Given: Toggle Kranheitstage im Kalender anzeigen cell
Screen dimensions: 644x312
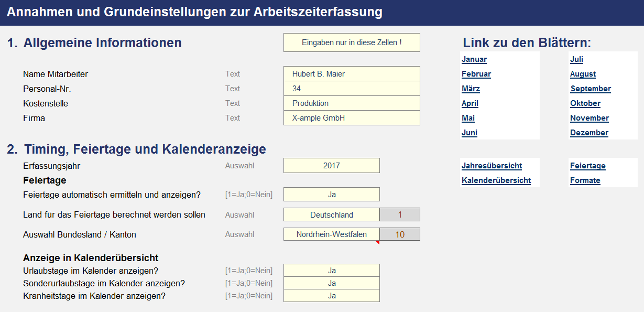Looking at the screenshot, I should [331, 296].
